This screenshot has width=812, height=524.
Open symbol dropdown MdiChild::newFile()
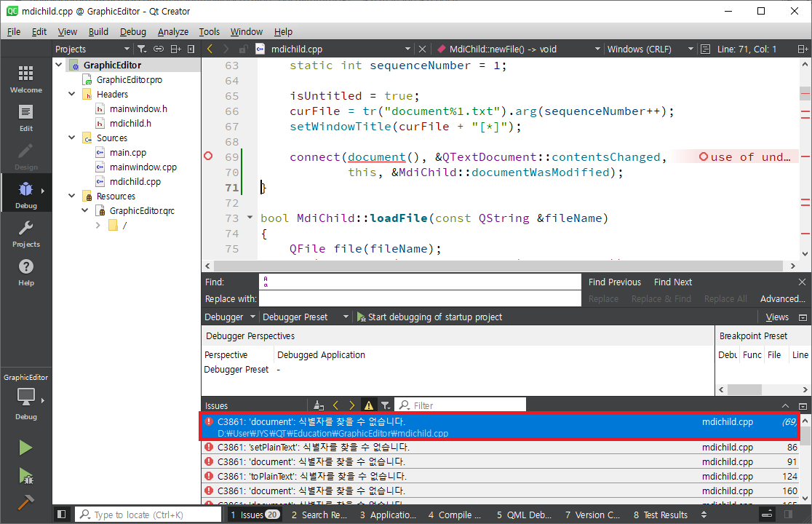tap(518, 49)
